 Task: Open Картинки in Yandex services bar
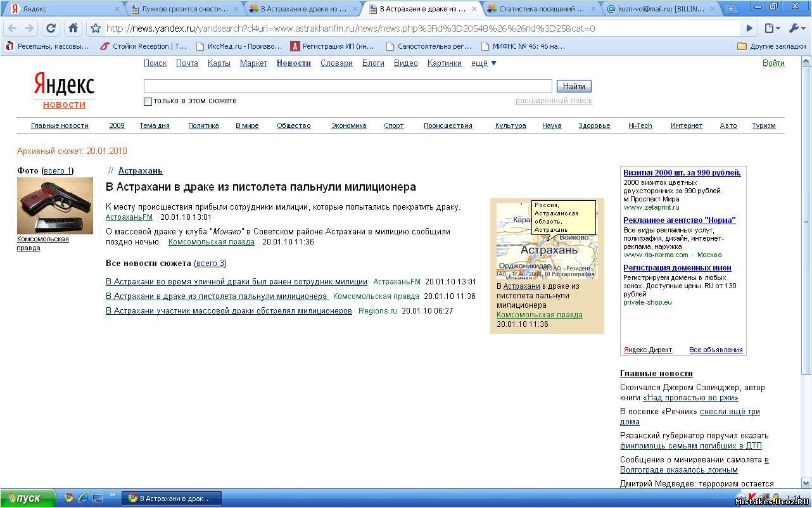(445, 63)
